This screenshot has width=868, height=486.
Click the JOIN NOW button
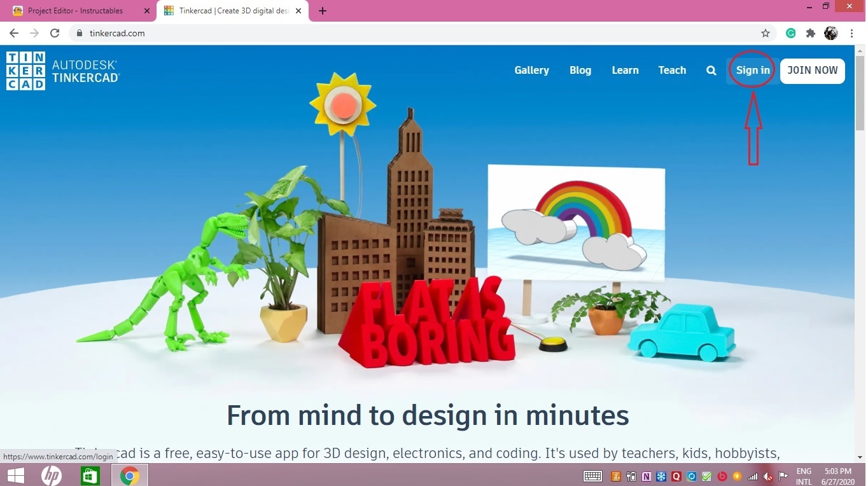tap(813, 71)
